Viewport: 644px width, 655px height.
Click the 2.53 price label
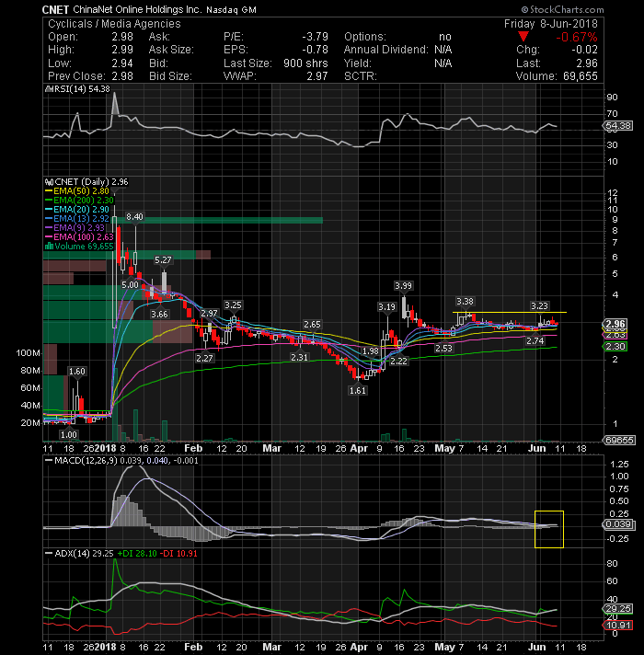pos(443,348)
